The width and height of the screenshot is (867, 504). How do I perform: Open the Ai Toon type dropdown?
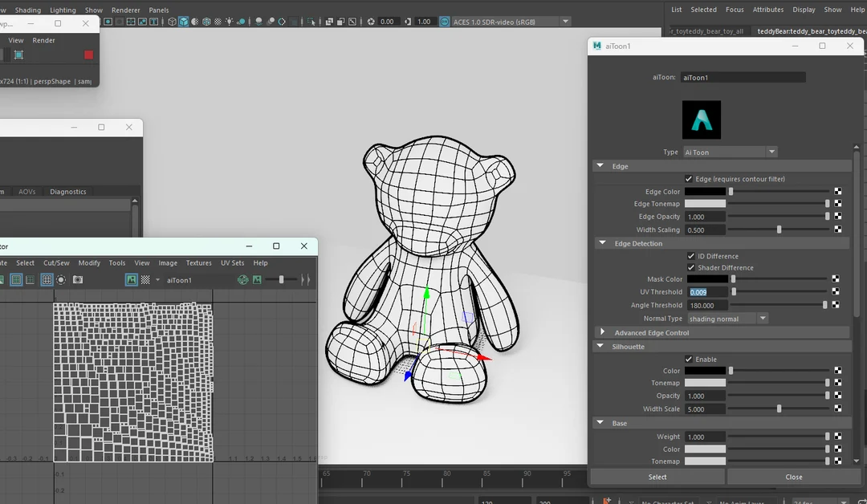[771, 152]
